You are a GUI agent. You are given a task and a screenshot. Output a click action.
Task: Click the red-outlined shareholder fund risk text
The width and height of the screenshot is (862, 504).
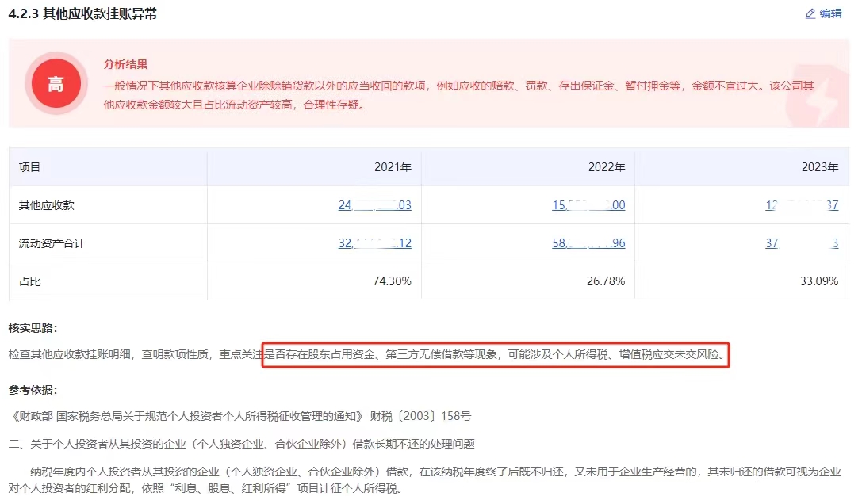pyautogui.click(x=495, y=355)
